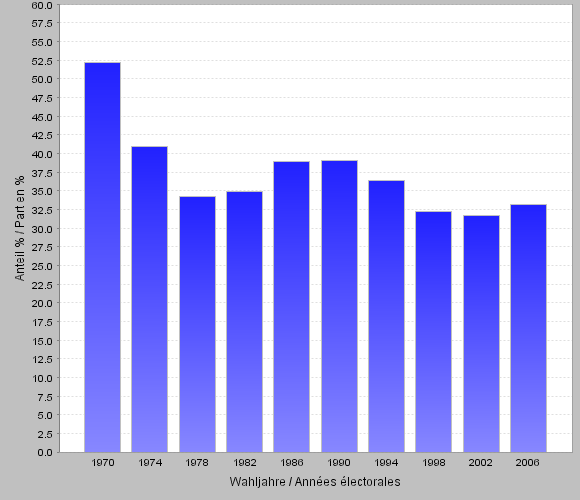Image resolution: width=580 pixels, height=500 pixels.
Task: Select the 2006 election year bar
Action: [528, 328]
